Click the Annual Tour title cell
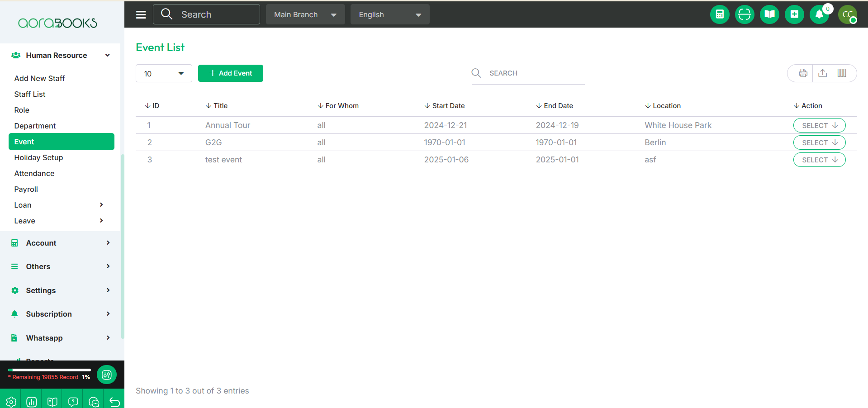The image size is (868, 408). 228,125
